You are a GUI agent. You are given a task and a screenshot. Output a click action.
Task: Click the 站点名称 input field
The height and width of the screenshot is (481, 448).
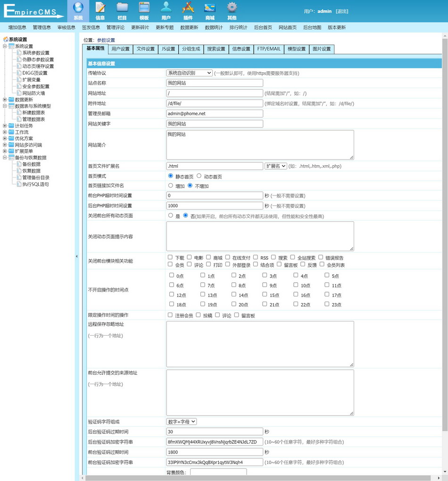pos(215,83)
